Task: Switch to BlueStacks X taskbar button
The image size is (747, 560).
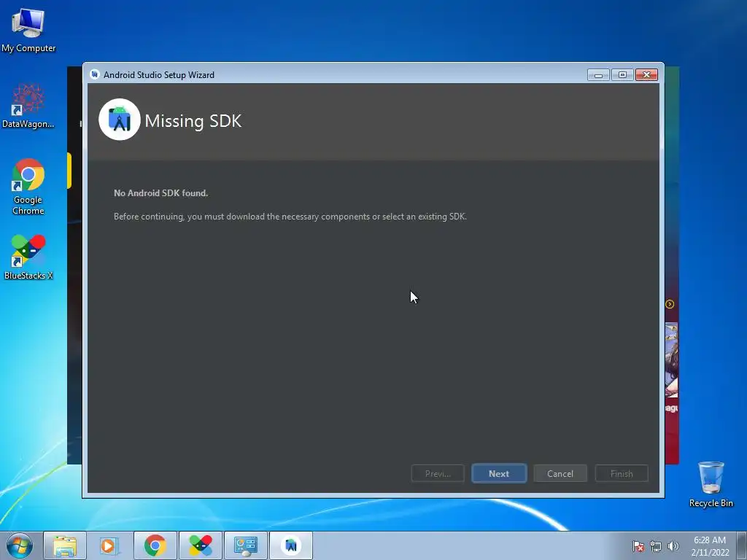Action: pos(200,545)
